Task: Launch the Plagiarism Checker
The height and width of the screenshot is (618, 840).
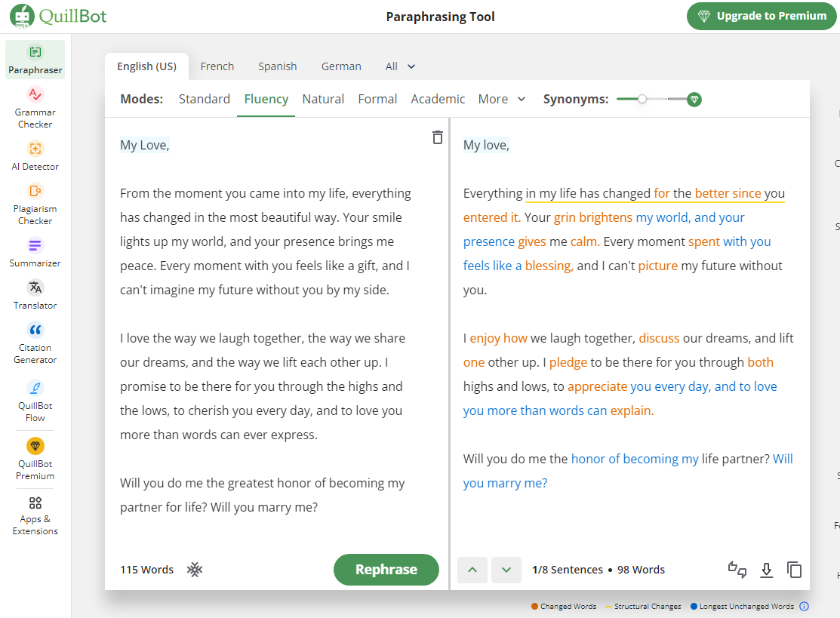Action: pyautogui.click(x=35, y=203)
